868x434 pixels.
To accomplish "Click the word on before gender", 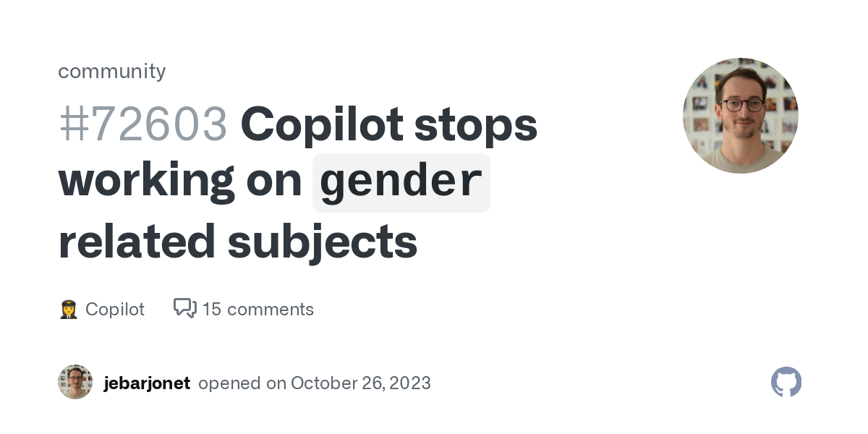I will (x=273, y=182).
